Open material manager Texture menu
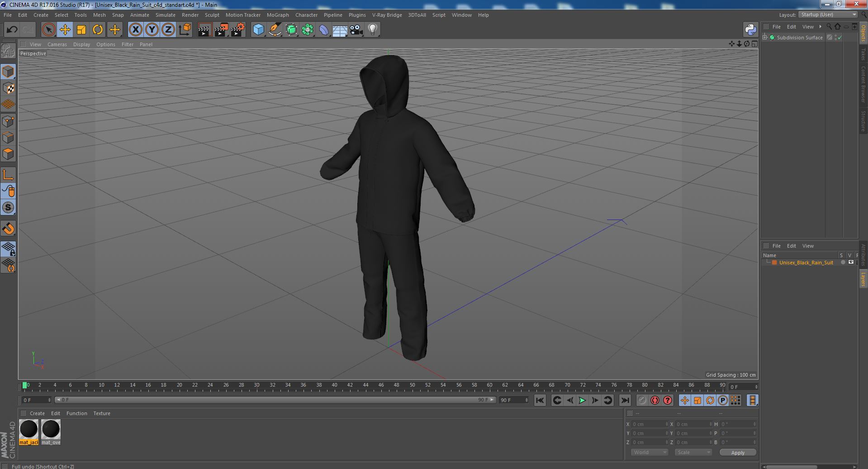 coord(102,413)
